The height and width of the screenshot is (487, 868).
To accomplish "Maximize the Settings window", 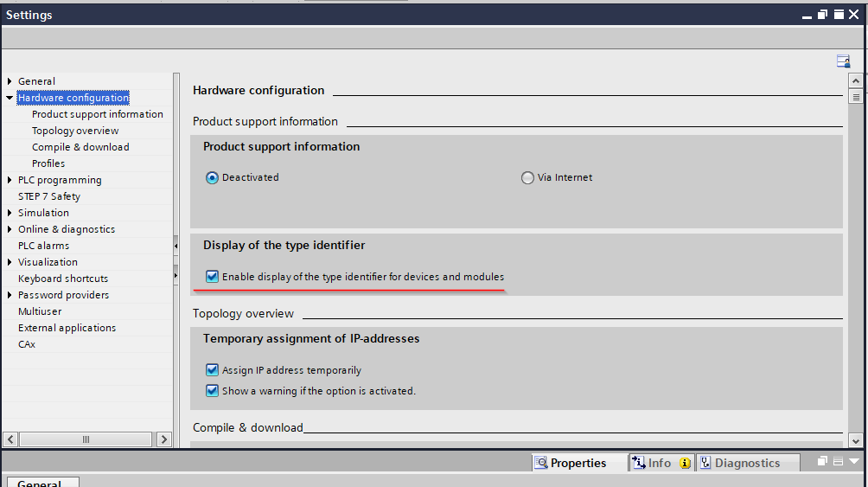I will (839, 15).
